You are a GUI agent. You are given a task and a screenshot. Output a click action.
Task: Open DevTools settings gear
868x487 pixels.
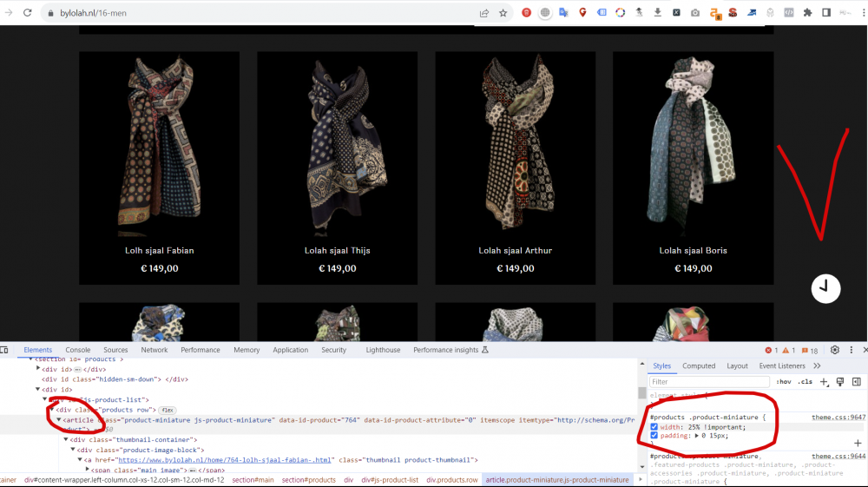click(835, 350)
